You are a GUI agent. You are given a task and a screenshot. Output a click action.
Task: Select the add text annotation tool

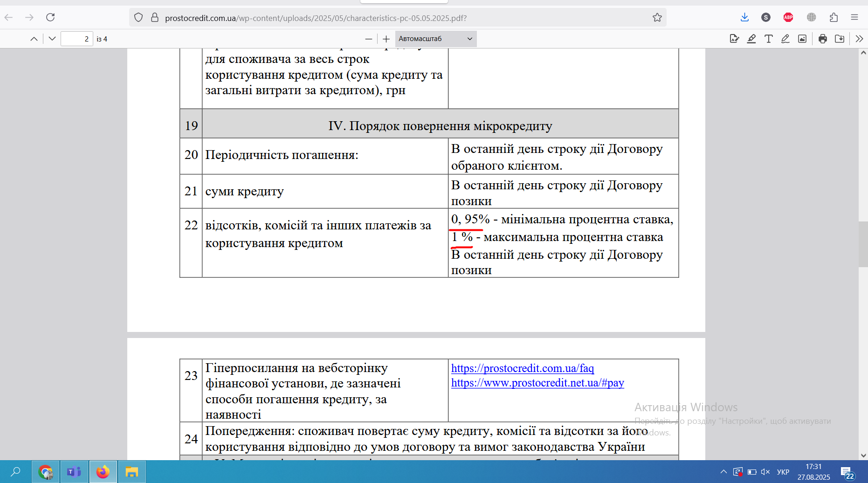pos(769,39)
